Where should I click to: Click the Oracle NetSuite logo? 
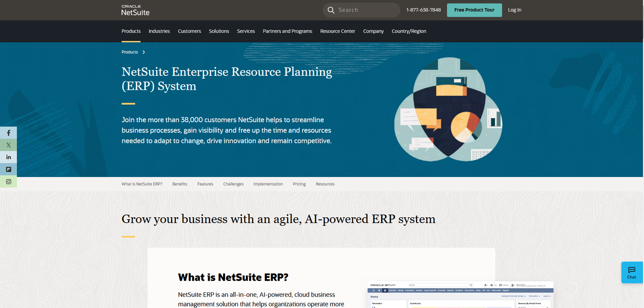[135, 10]
